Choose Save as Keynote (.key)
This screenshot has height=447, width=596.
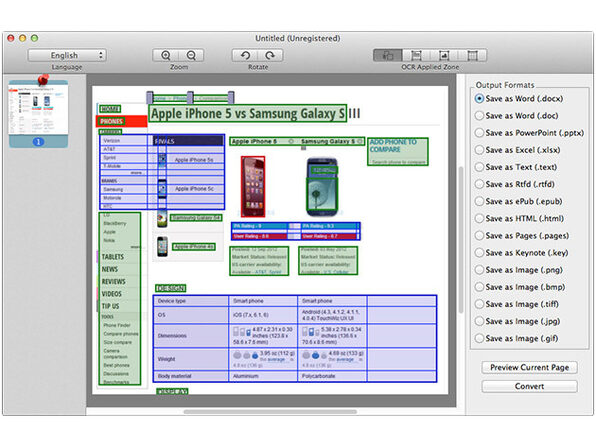[522, 253]
